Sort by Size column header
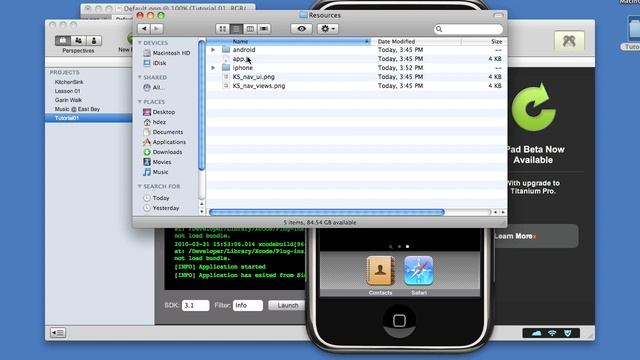The width and height of the screenshot is (640, 360). 484,41
